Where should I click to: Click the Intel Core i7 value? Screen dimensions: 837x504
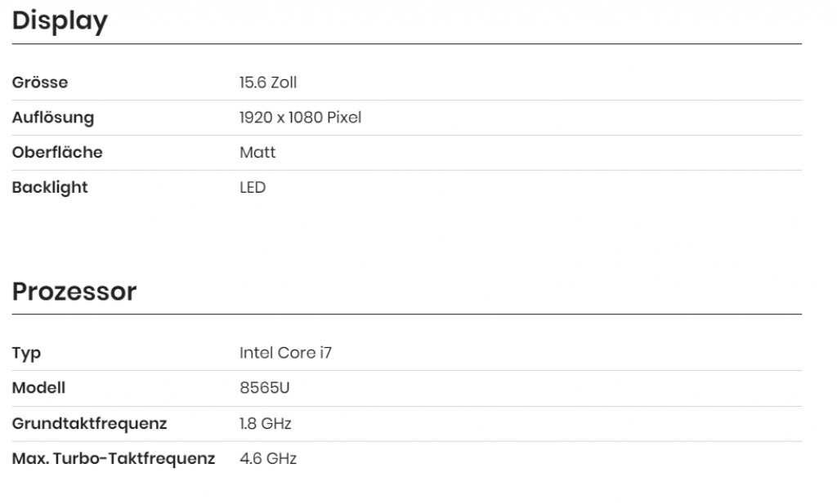click(285, 354)
